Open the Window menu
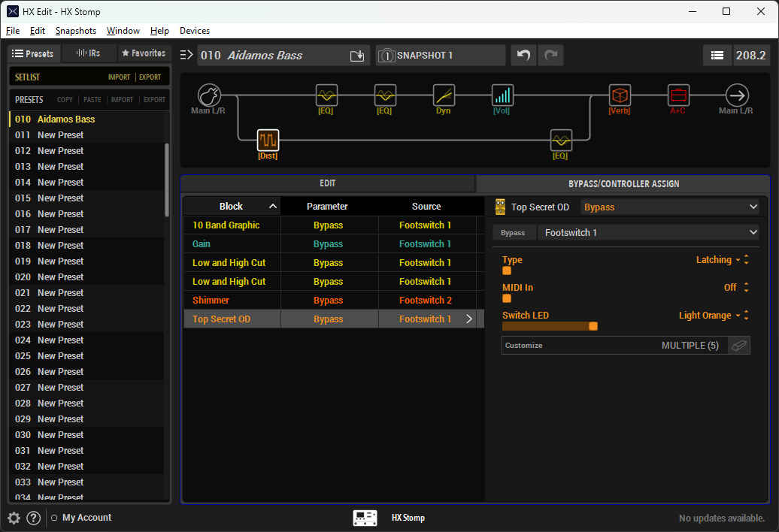 point(123,31)
